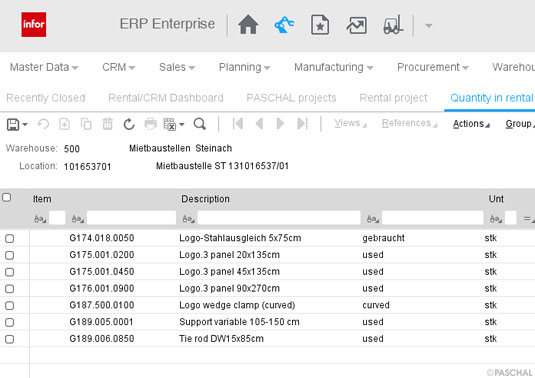Switch to PASCHAL projects tab

point(291,98)
